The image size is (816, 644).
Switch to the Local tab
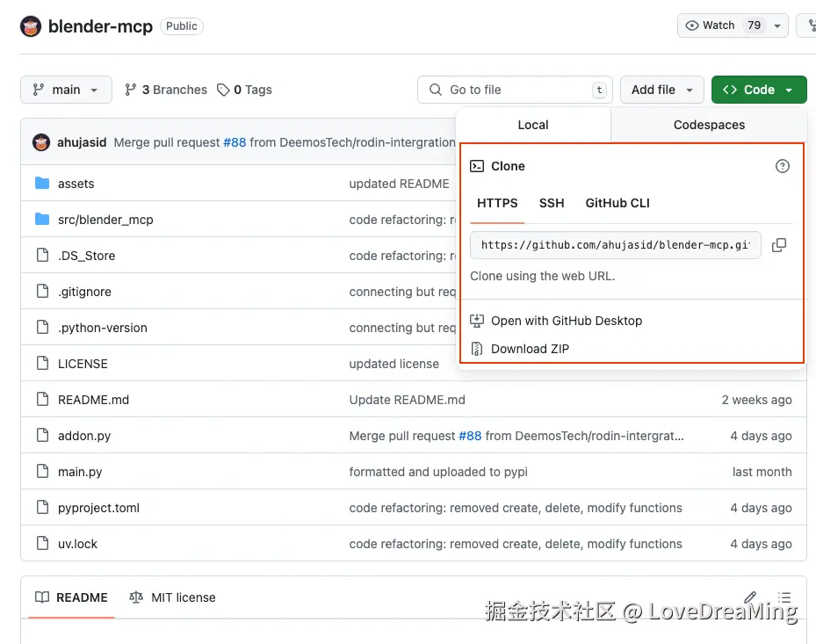[x=533, y=125]
